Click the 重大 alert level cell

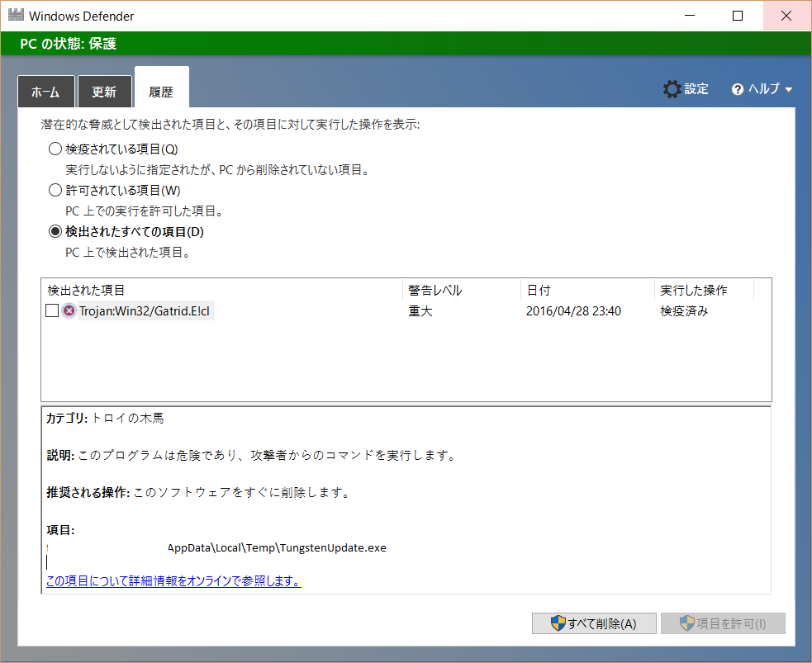click(x=420, y=311)
